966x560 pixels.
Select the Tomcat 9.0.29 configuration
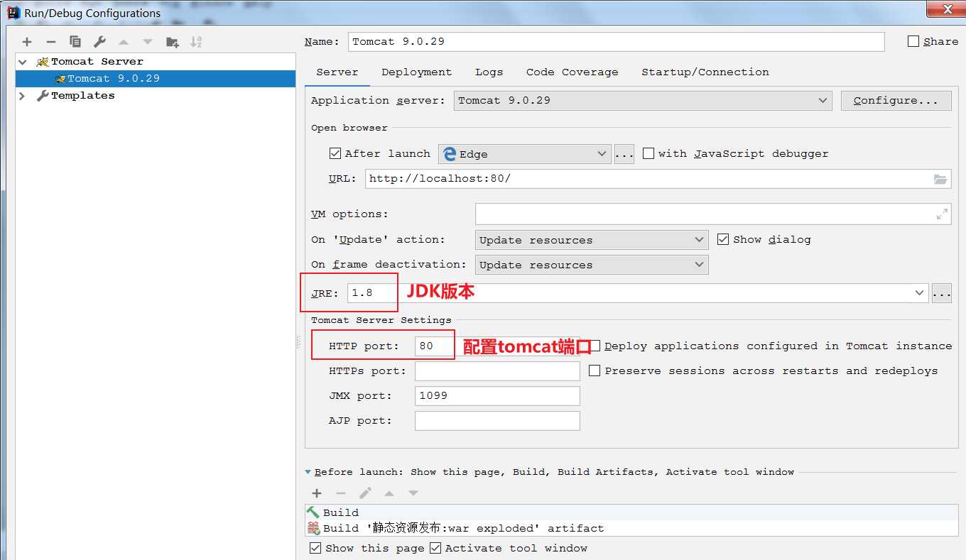pos(156,78)
